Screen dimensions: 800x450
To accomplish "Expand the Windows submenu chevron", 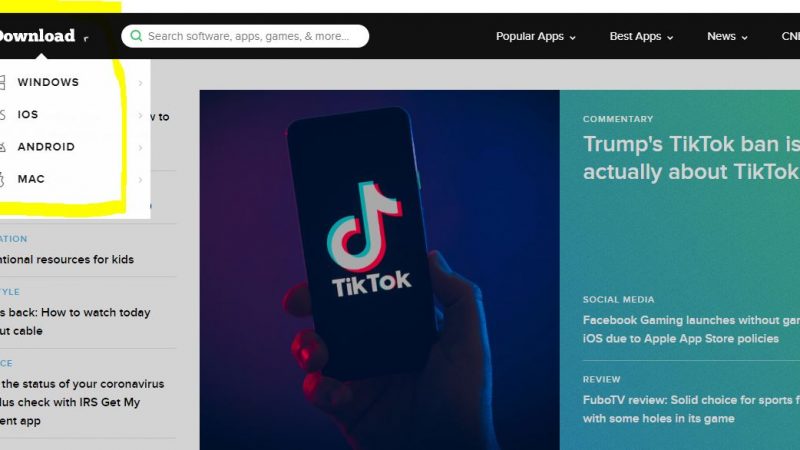I will [x=140, y=83].
